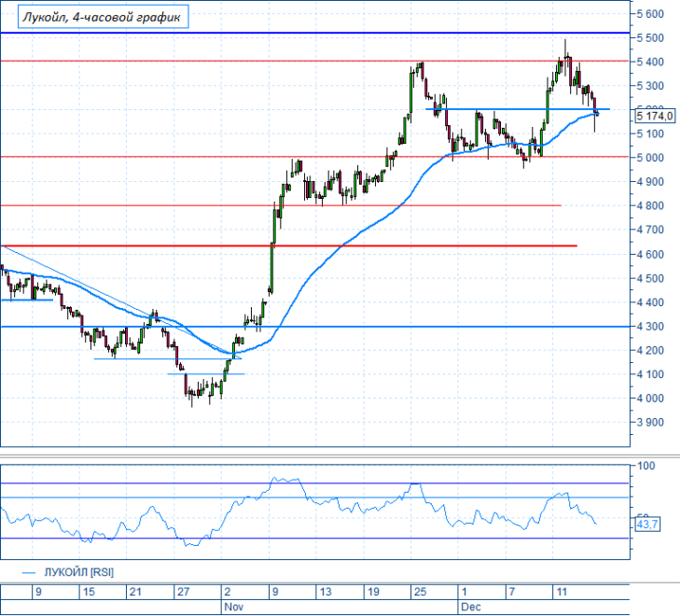Click the red support line at 5 000

(x=315, y=157)
